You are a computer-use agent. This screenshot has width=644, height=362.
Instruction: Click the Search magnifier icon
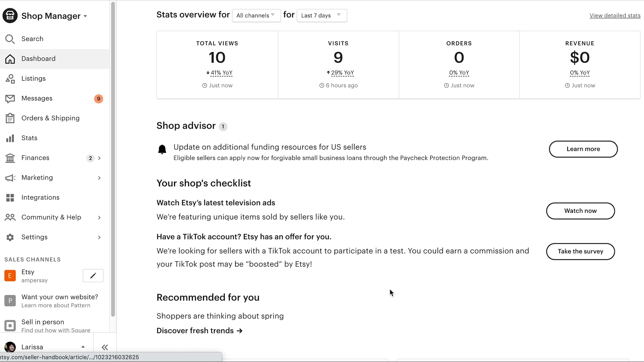point(10,39)
